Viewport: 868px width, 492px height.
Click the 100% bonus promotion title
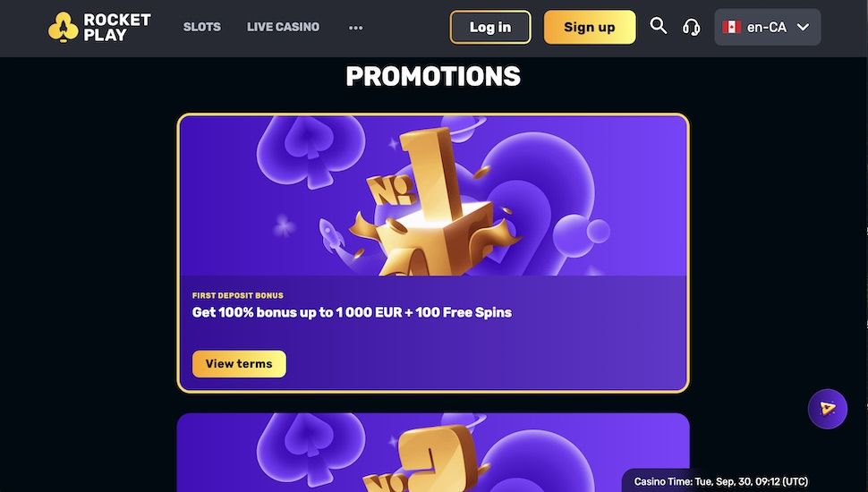352,313
